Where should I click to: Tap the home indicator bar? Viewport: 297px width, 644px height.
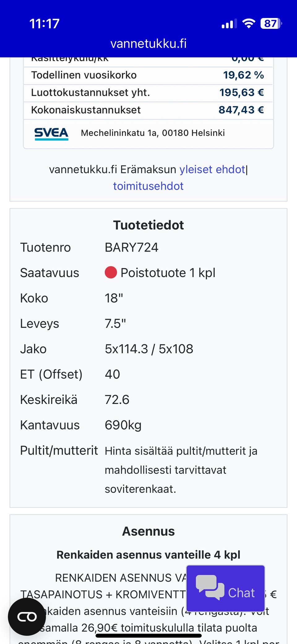148,636
